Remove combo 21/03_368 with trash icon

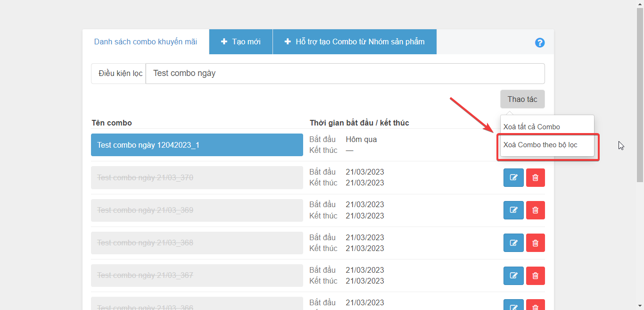[x=535, y=243]
